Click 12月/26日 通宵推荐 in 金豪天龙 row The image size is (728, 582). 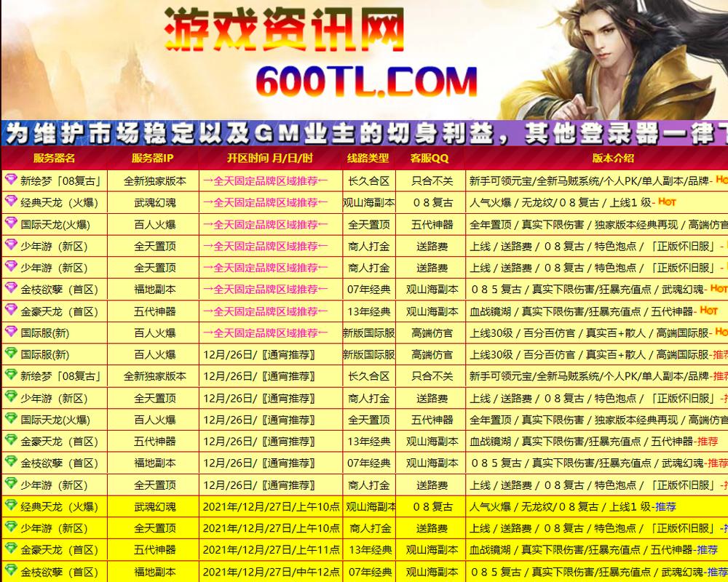pos(260,442)
